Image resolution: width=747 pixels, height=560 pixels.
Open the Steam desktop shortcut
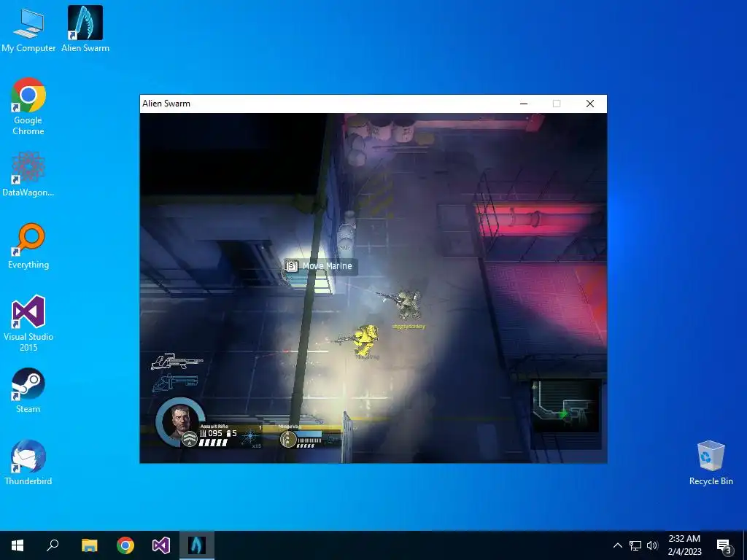pyautogui.click(x=28, y=391)
